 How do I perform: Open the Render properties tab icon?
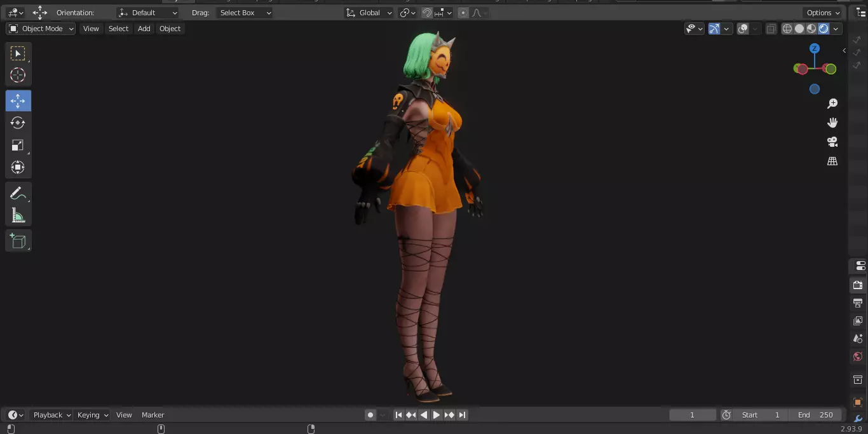coord(858,285)
